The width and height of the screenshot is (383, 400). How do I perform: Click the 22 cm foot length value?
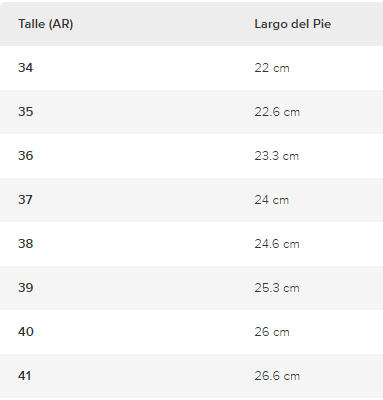click(x=272, y=68)
